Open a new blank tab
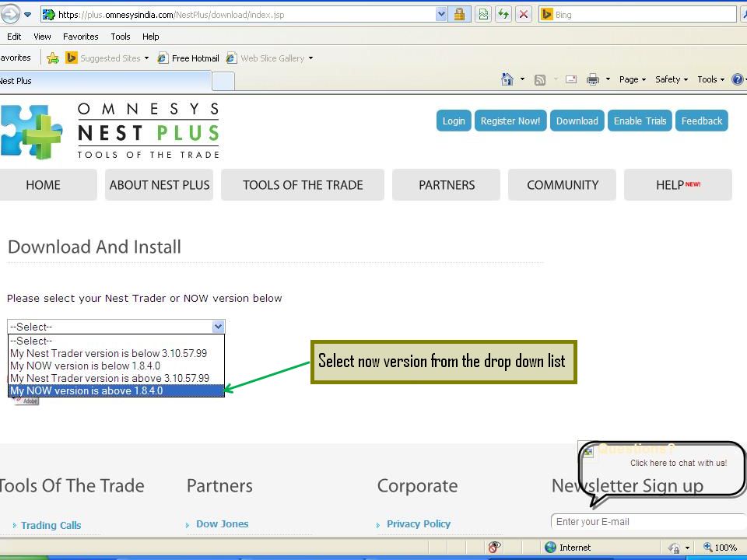 click(223, 81)
